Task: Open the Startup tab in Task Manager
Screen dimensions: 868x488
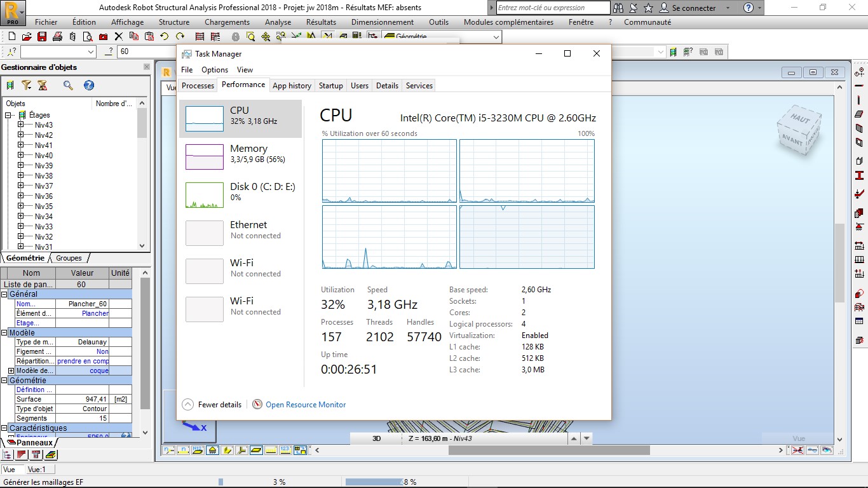Action: pyautogui.click(x=330, y=86)
